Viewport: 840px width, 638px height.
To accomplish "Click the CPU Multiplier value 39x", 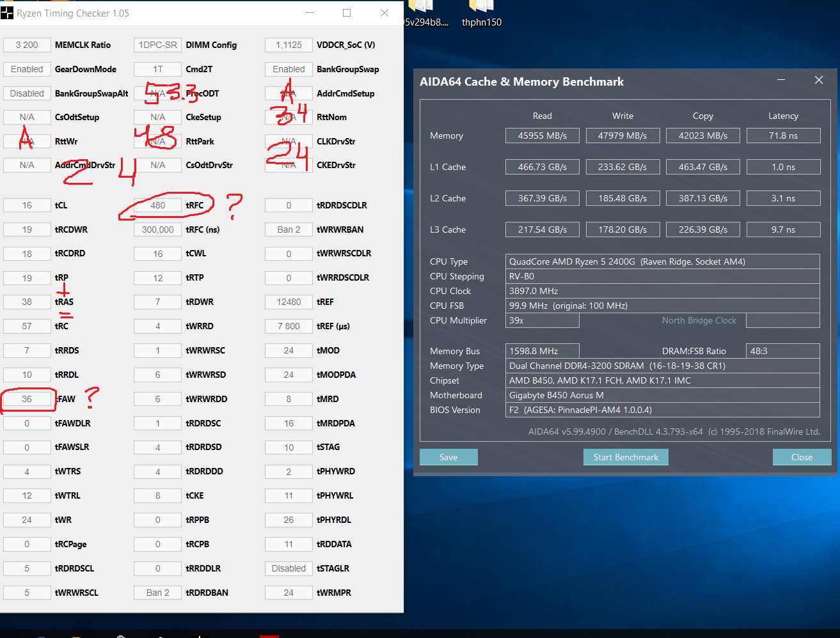I will (543, 320).
